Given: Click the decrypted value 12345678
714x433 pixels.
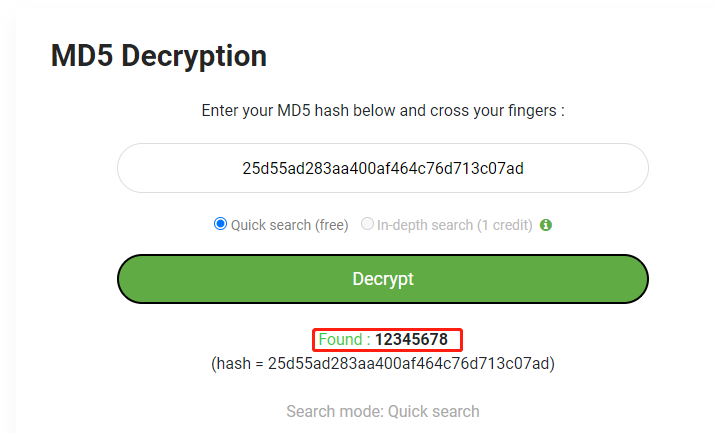Looking at the screenshot, I should point(411,340).
